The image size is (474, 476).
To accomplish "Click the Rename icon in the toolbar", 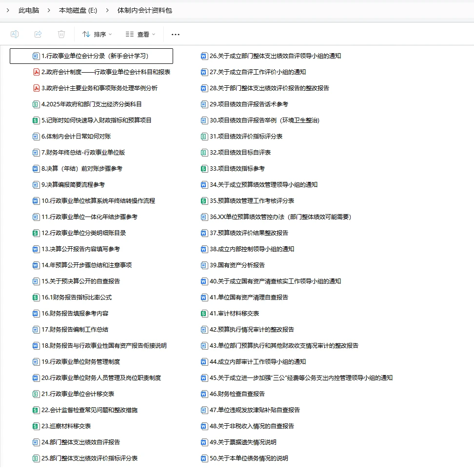I will [15, 34].
